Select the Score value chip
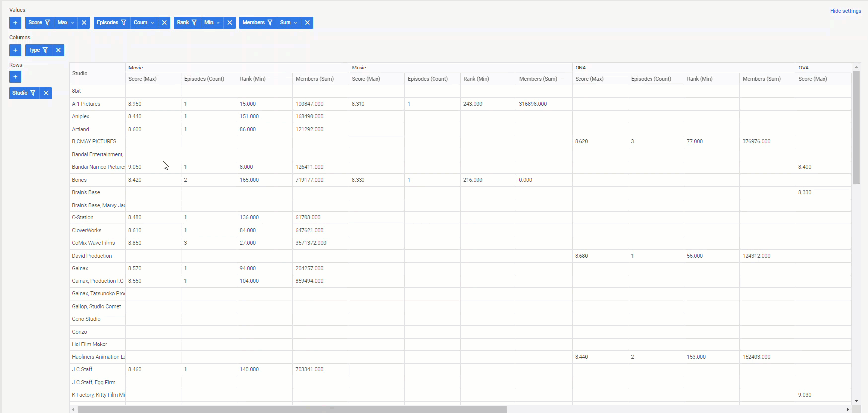The height and width of the screenshot is (413, 868). (x=35, y=23)
